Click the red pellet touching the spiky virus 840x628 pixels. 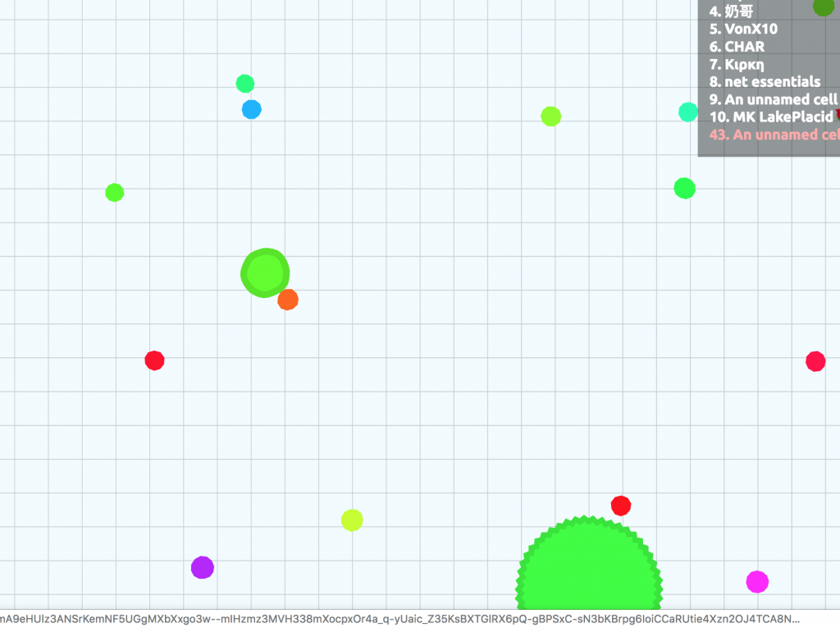621,506
